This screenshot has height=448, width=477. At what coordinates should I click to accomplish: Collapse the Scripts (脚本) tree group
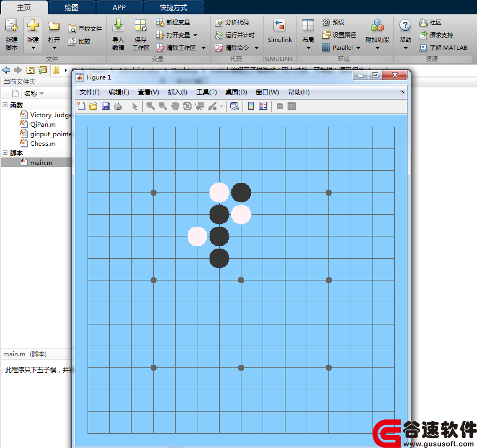coord(5,152)
